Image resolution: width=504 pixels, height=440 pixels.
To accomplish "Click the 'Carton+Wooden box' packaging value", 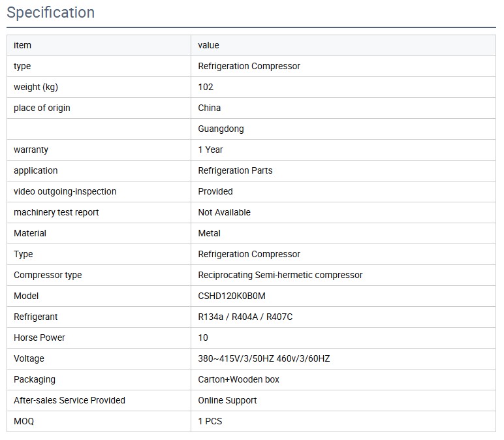I will (x=238, y=379).
